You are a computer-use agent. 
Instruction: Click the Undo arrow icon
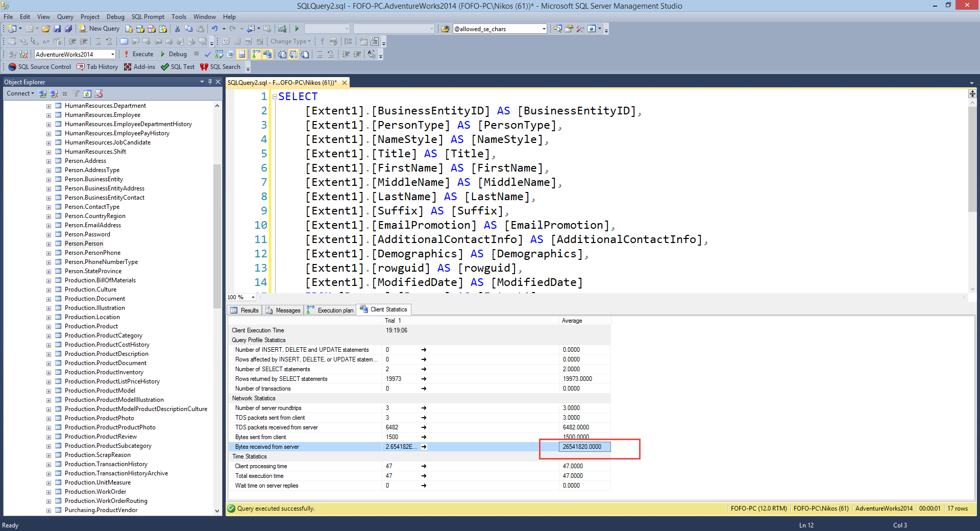tap(215, 29)
